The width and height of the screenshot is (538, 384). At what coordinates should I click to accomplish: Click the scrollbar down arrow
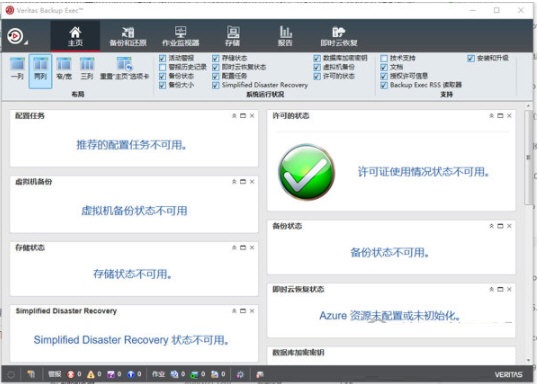pos(528,360)
